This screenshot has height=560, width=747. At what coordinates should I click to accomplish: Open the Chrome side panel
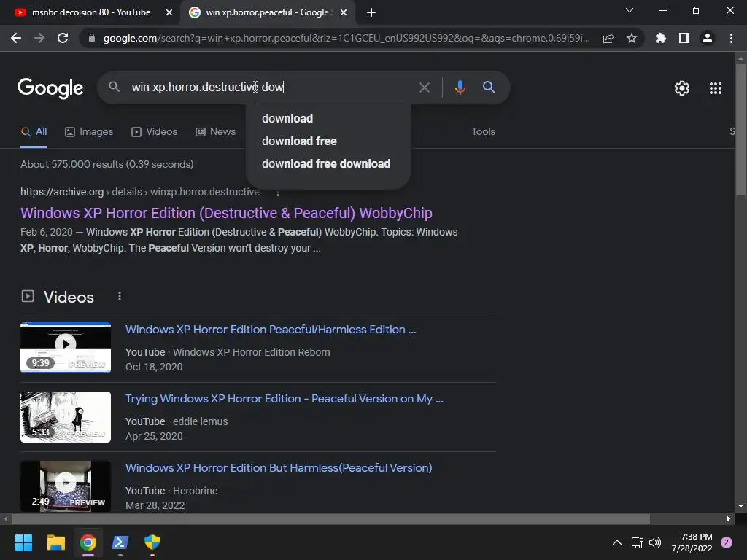click(684, 38)
